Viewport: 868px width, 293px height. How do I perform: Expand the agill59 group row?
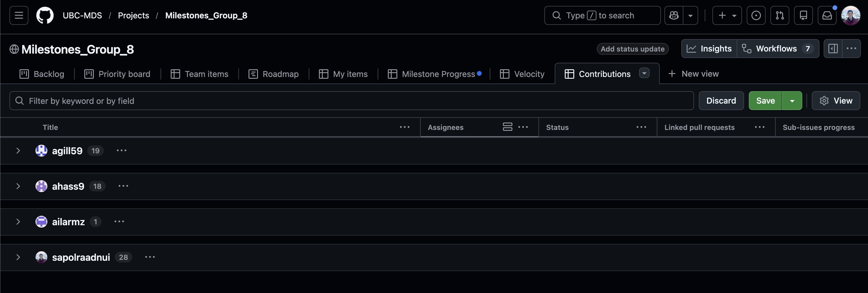point(18,151)
